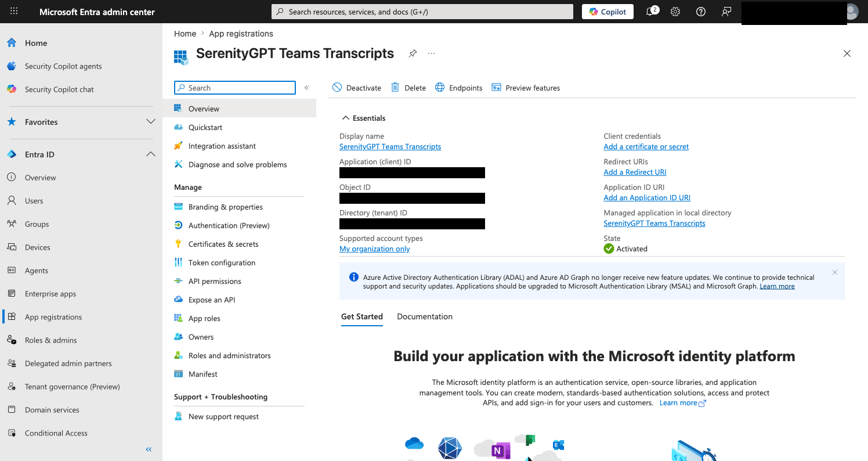868x461 pixels.
Task: Open the settings gear icon
Action: coord(675,12)
